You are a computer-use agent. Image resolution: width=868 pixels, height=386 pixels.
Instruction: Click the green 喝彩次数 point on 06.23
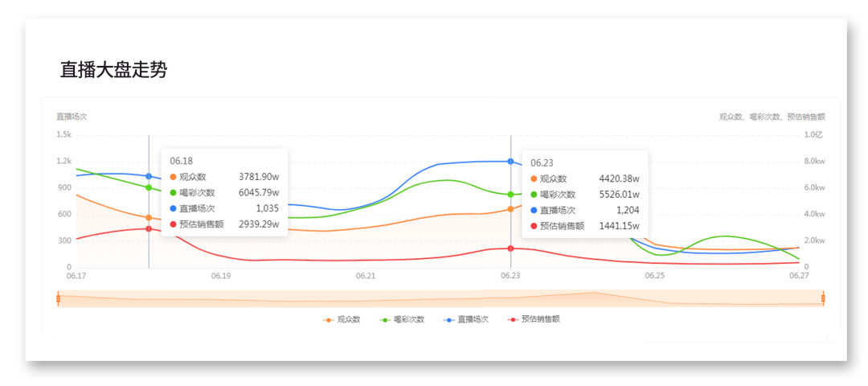pyautogui.click(x=510, y=195)
